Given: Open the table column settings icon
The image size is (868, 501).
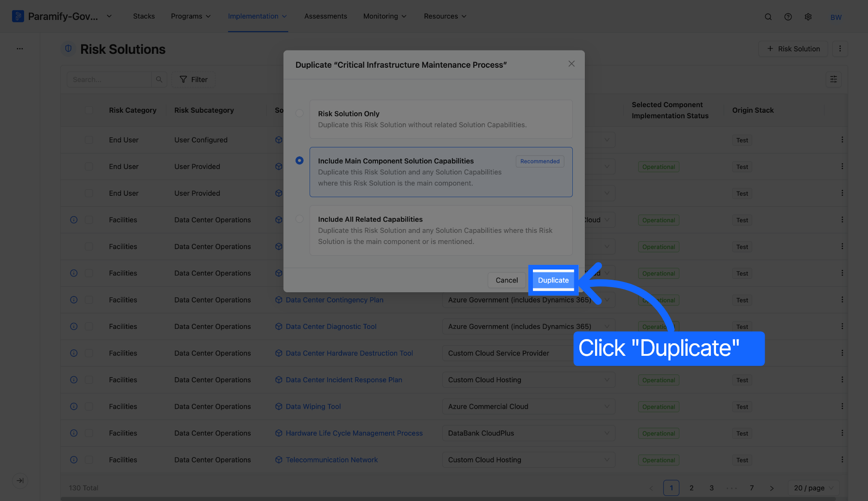Looking at the screenshot, I should [x=833, y=79].
